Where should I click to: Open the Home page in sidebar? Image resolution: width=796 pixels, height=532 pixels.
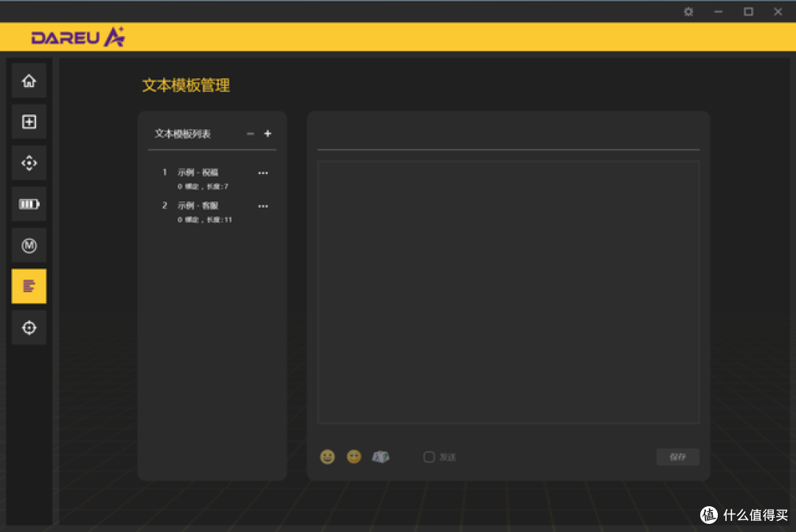(29, 81)
